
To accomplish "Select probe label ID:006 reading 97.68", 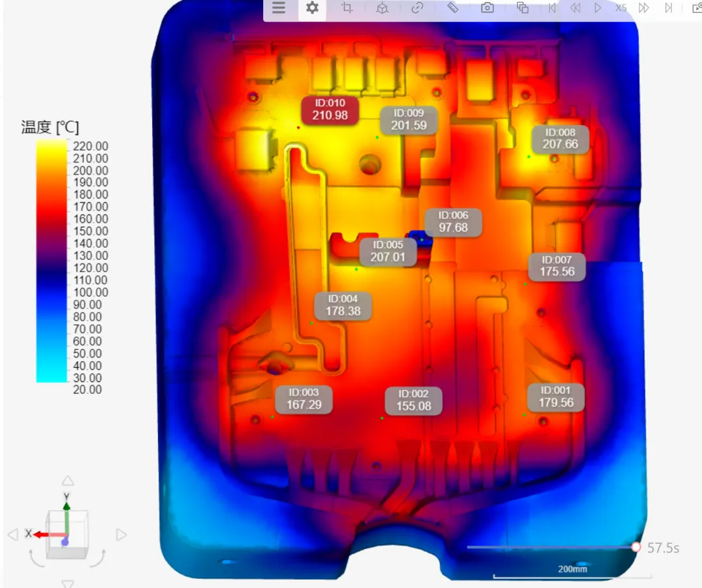I will pos(453,222).
